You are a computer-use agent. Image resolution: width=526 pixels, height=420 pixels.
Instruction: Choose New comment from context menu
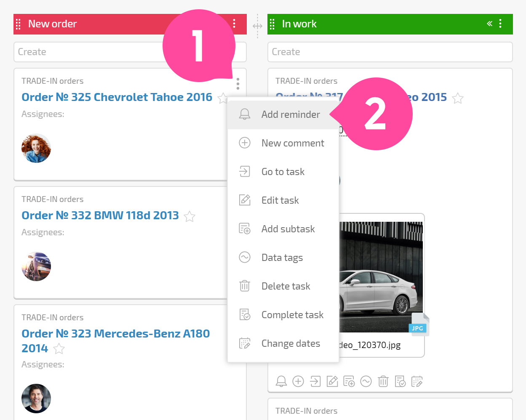click(283, 143)
